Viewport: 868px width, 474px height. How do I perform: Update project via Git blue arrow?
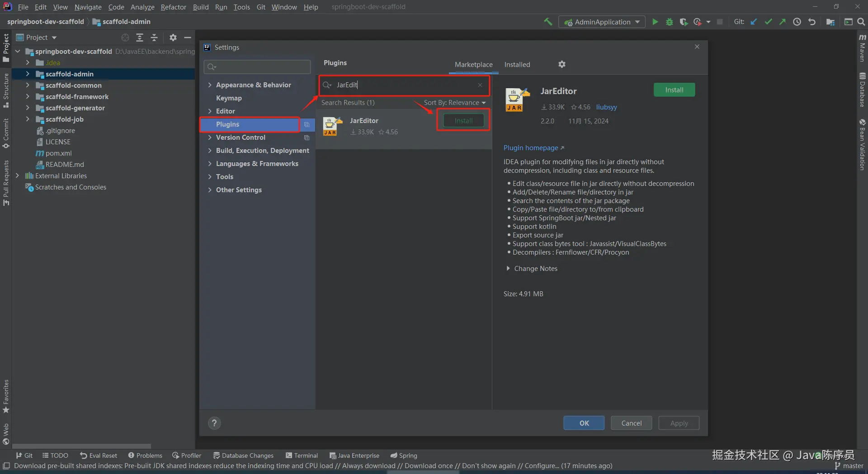754,22
